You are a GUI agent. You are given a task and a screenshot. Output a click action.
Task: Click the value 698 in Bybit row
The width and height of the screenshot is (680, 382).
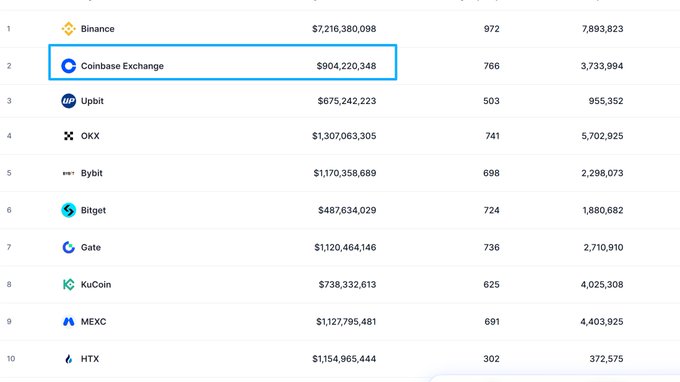pos(491,173)
